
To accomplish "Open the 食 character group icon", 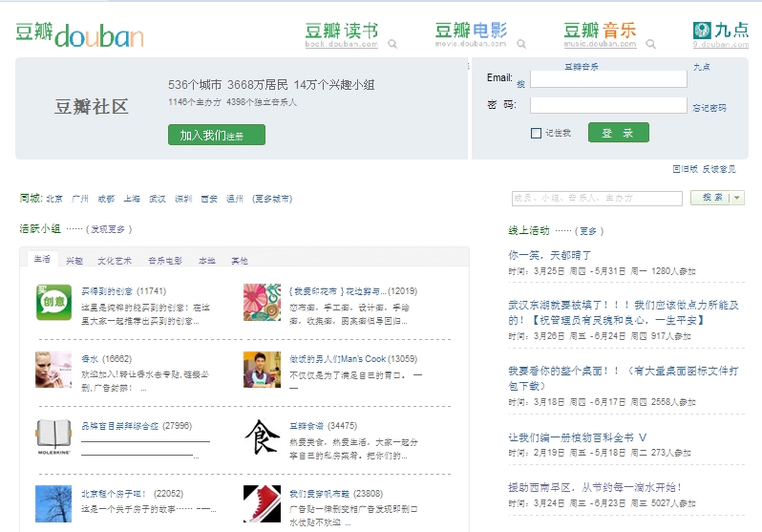I will [262, 436].
